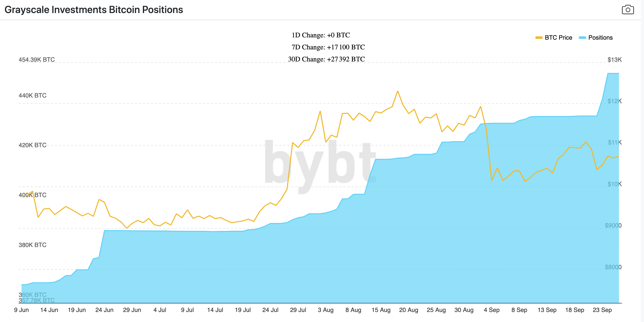The height and width of the screenshot is (322, 644).
Task: Click the 1D Change text line
Action: 321,35
